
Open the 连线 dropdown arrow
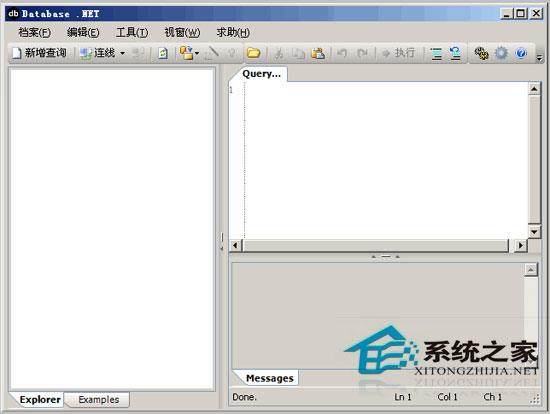tap(122, 53)
